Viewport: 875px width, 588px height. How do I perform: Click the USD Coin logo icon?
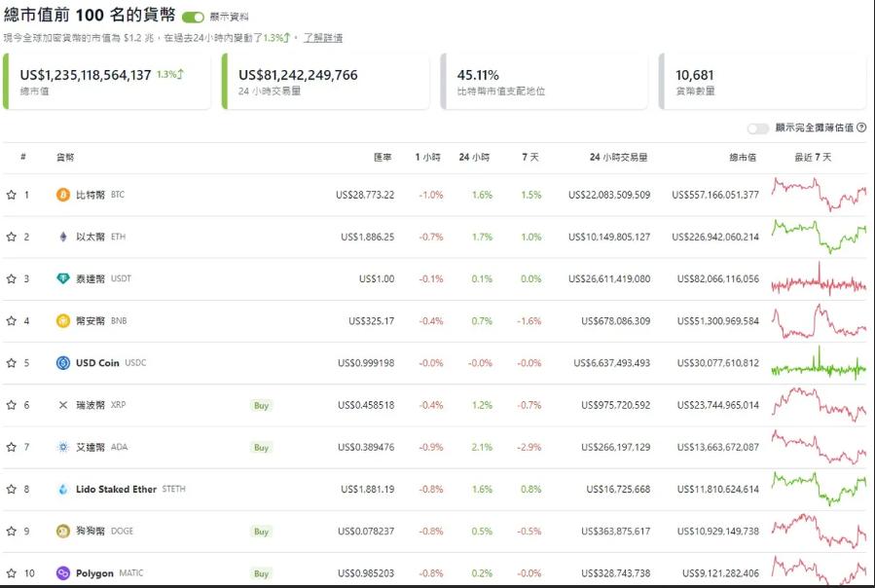[x=63, y=363]
